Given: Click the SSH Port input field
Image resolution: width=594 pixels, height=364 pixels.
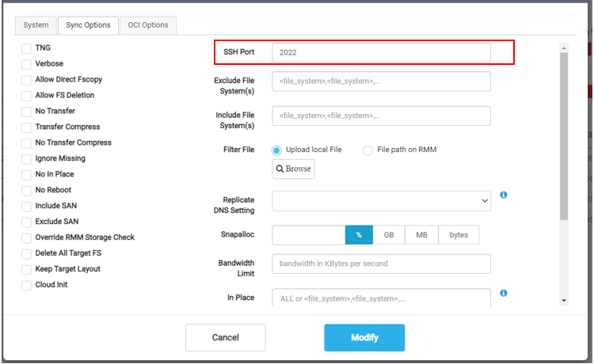Looking at the screenshot, I should (381, 52).
